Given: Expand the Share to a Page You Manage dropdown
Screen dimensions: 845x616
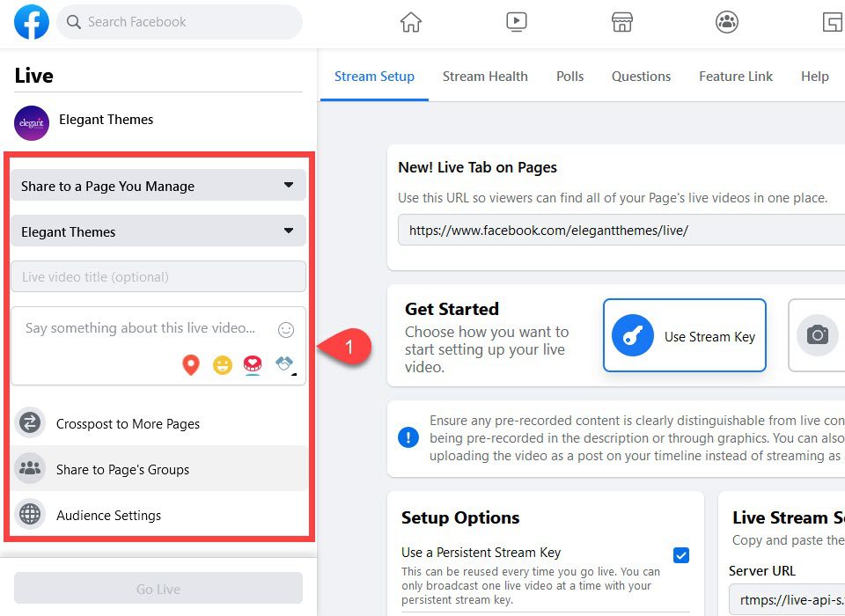Looking at the screenshot, I should coord(158,186).
